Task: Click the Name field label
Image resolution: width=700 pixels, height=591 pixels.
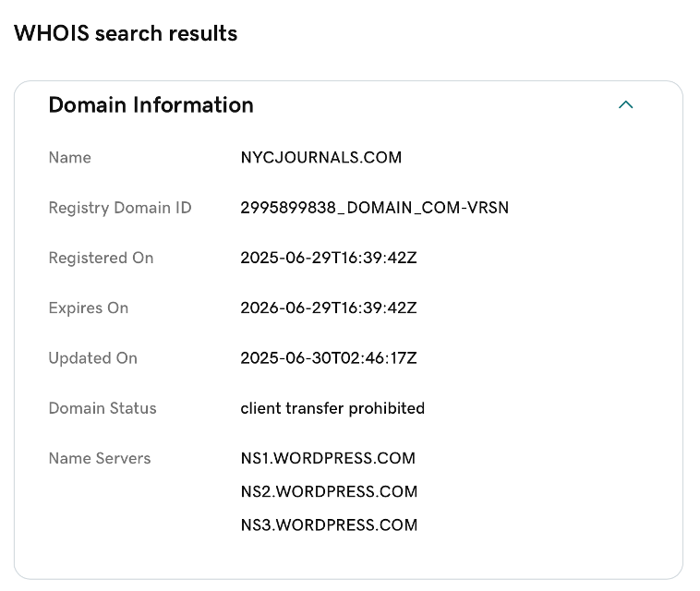Action: click(69, 157)
